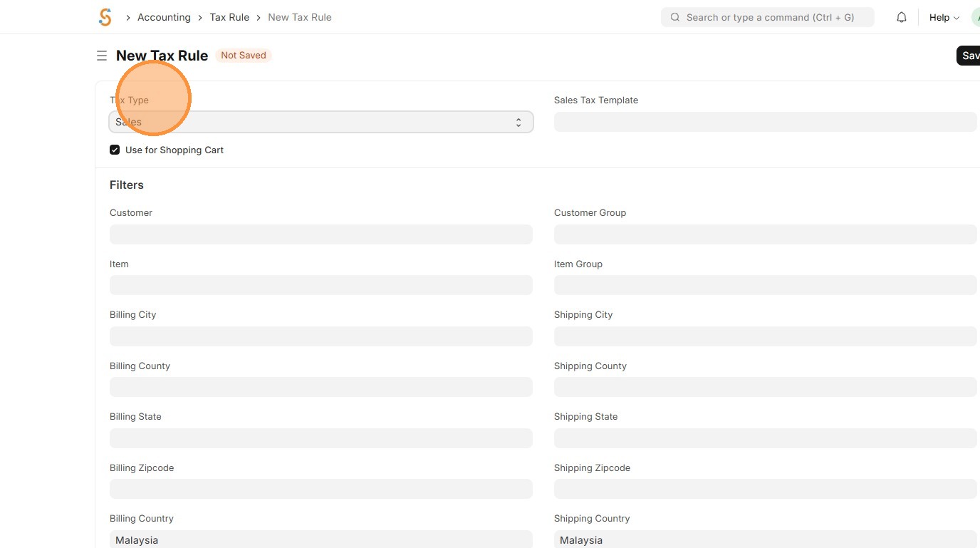Expand the Help menu
The image size is (980, 548).
pos(944,17)
